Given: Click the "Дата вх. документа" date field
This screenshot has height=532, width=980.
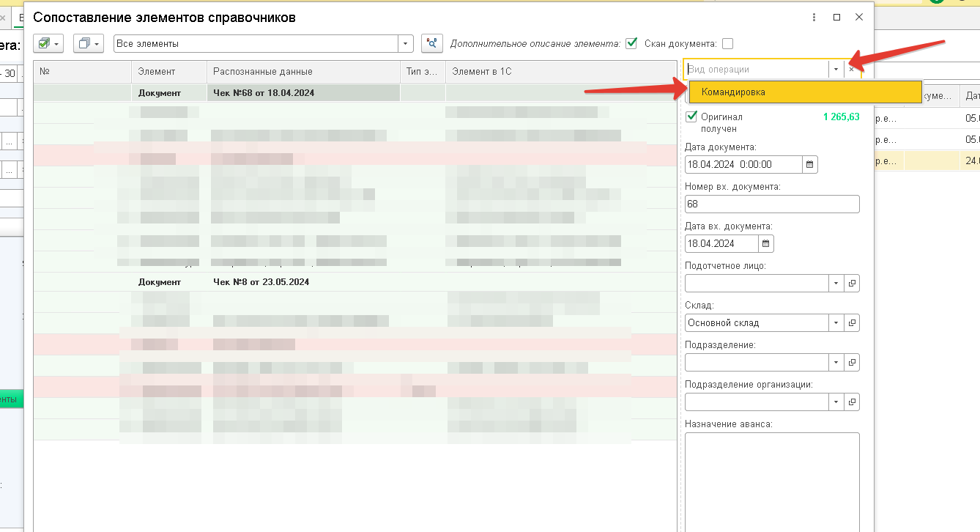Looking at the screenshot, I should [722, 243].
